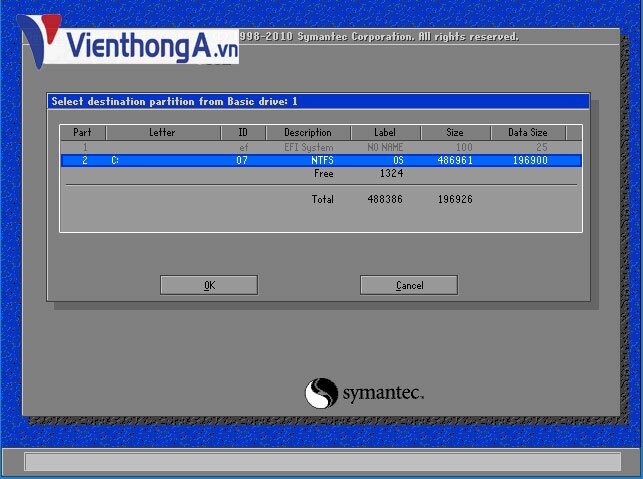Click the Size column header
Image resolution: width=643 pixels, height=479 pixels.
tap(455, 132)
